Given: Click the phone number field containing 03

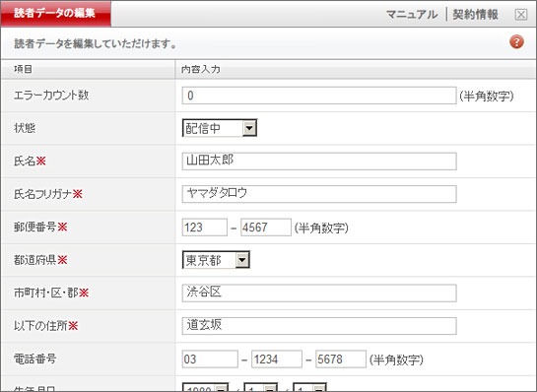Looking at the screenshot, I should tap(210, 359).
